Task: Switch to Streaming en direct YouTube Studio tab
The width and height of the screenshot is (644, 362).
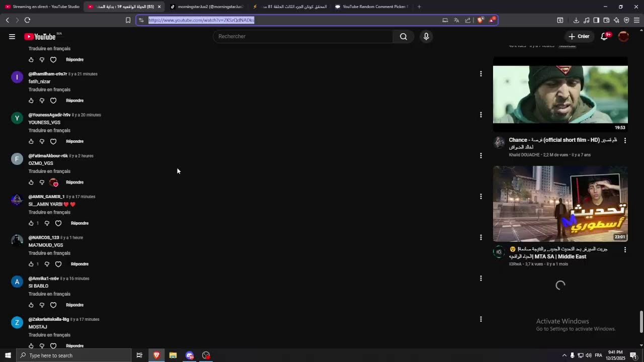Action: 42,7
